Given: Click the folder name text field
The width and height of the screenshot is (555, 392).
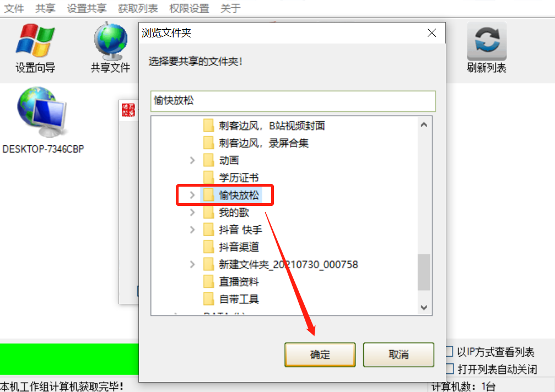Looking at the screenshot, I should coord(293,101).
